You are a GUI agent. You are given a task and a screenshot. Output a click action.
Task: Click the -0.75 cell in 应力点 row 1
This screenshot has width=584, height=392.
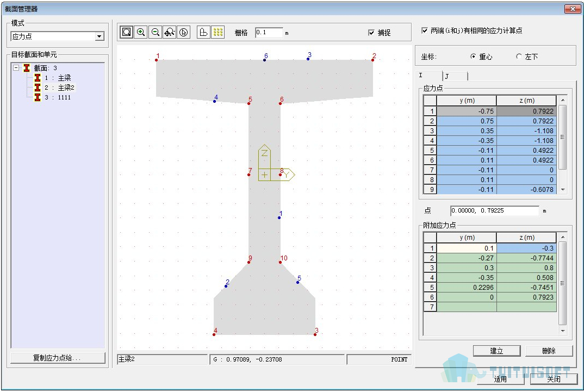(467, 111)
